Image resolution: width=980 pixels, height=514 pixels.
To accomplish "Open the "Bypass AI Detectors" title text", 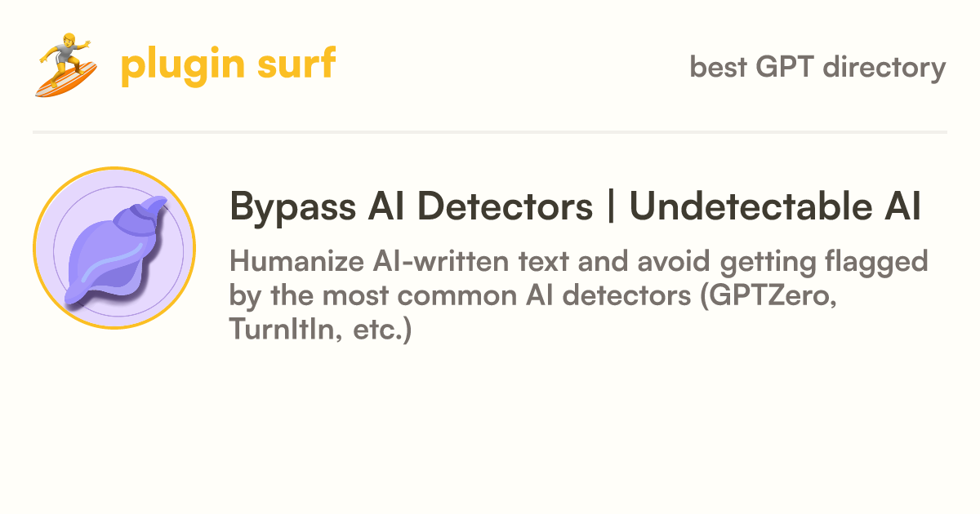I will coord(411,206).
